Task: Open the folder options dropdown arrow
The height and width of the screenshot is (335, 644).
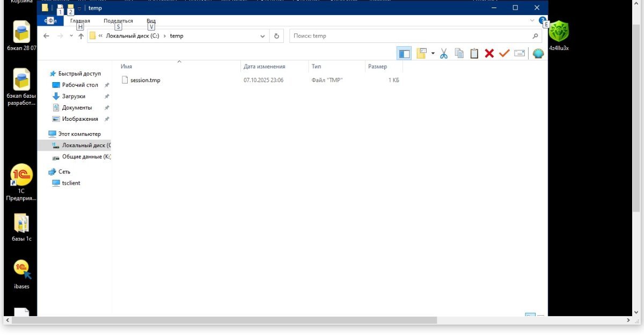Action: 433,53
